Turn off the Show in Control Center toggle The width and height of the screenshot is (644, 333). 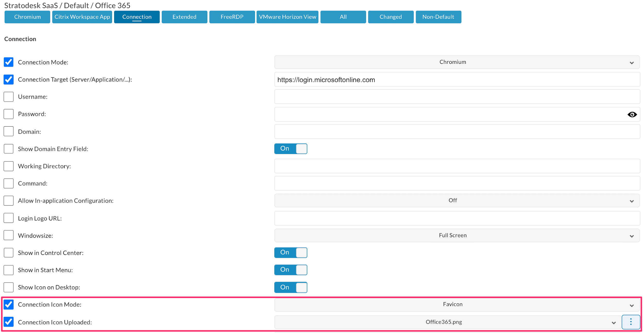point(291,252)
